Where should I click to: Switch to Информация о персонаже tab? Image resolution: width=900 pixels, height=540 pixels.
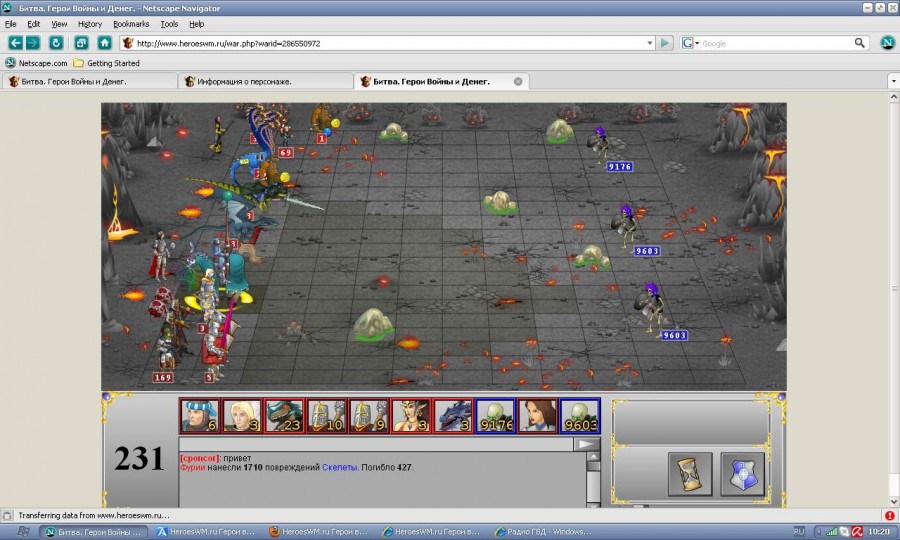pos(266,81)
